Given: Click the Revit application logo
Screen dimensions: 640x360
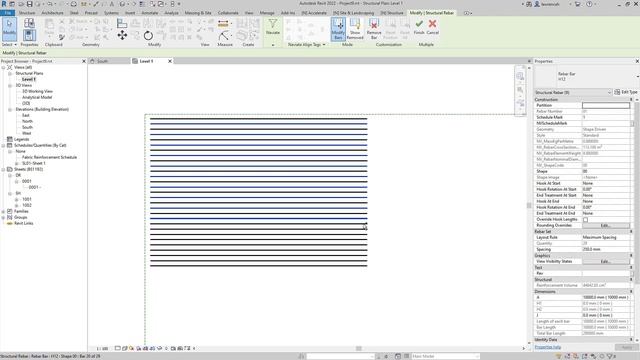Looking at the screenshot, I should click(x=4, y=4).
